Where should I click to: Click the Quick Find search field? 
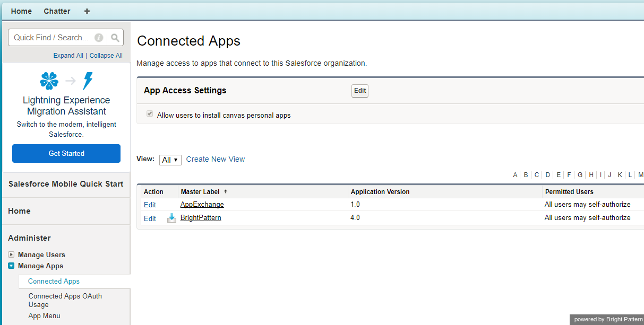[x=58, y=38]
